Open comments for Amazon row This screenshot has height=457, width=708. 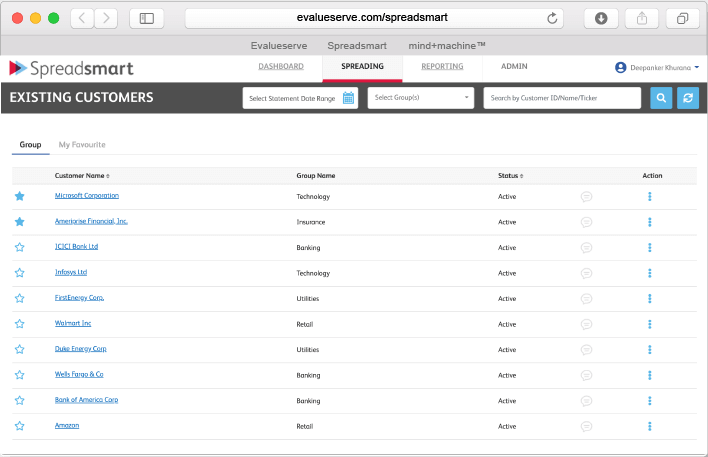tap(586, 426)
